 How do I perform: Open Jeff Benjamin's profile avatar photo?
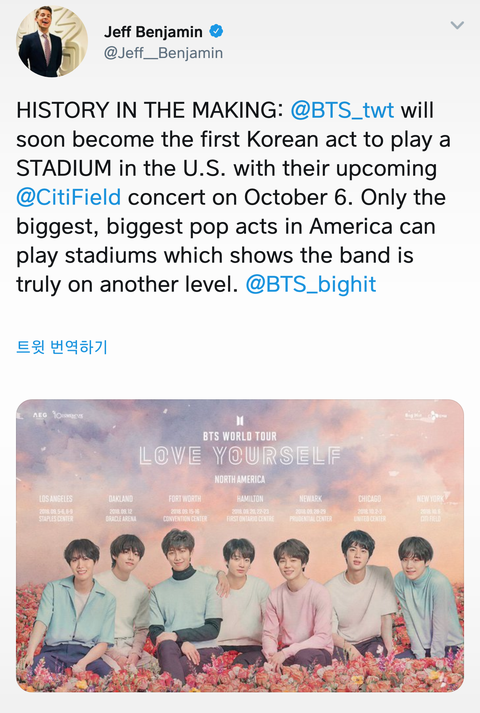click(51, 42)
